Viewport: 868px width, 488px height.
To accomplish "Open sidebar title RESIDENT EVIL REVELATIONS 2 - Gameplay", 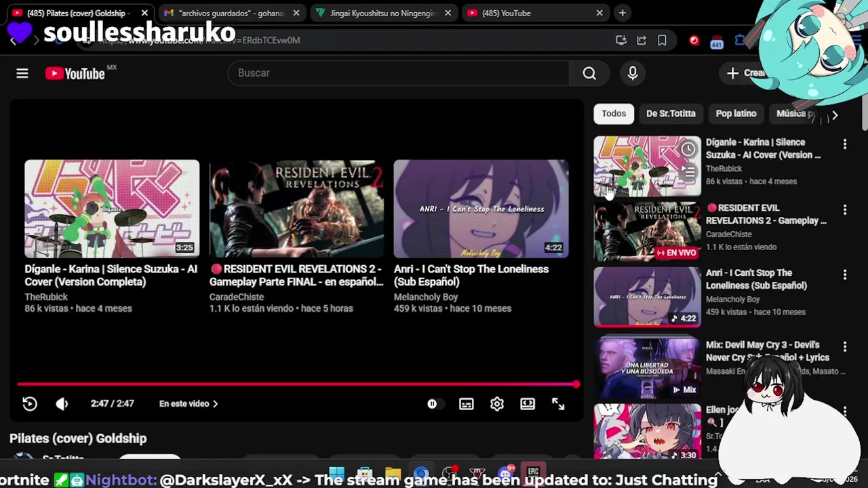I will point(766,214).
